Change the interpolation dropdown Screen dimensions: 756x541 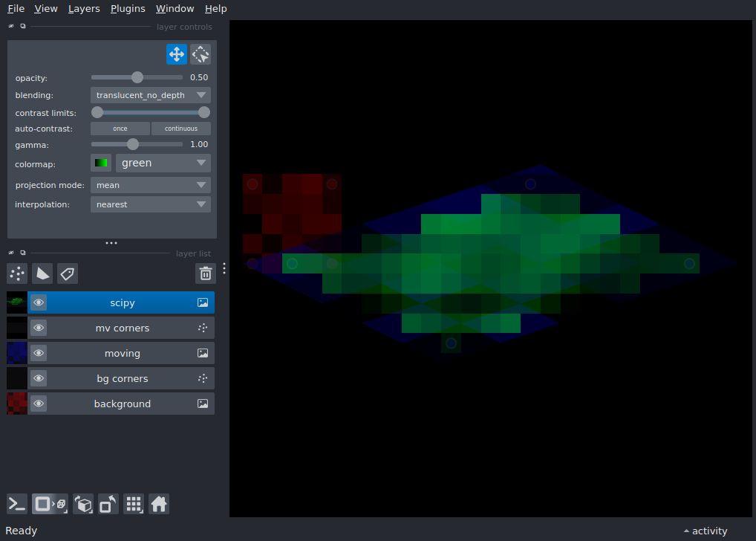[150, 204]
